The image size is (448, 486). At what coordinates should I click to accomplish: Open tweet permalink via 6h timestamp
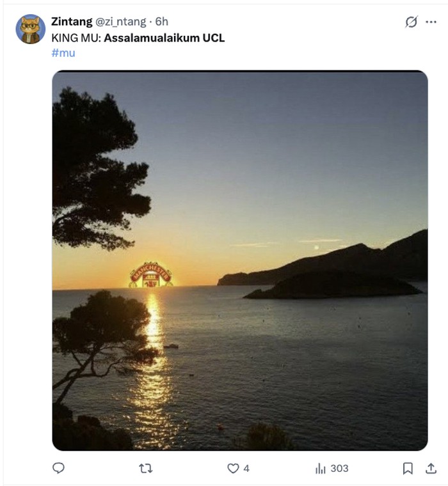tap(162, 21)
